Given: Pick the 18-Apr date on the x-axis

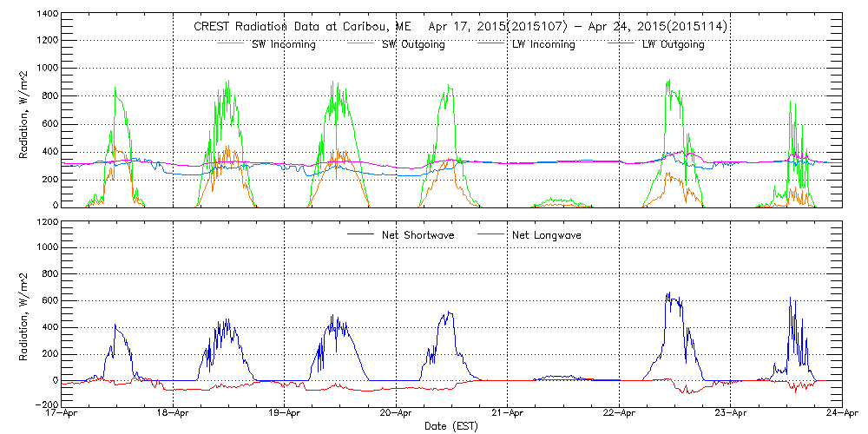Looking at the screenshot, I should pyautogui.click(x=174, y=414).
